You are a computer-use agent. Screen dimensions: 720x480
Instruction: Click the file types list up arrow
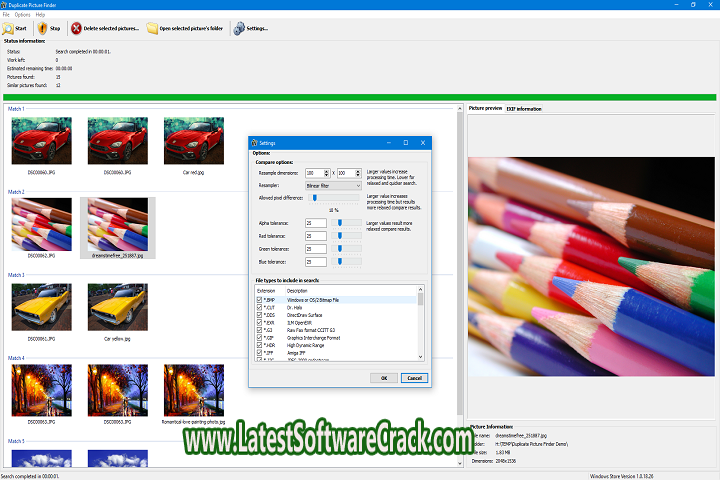pos(420,289)
